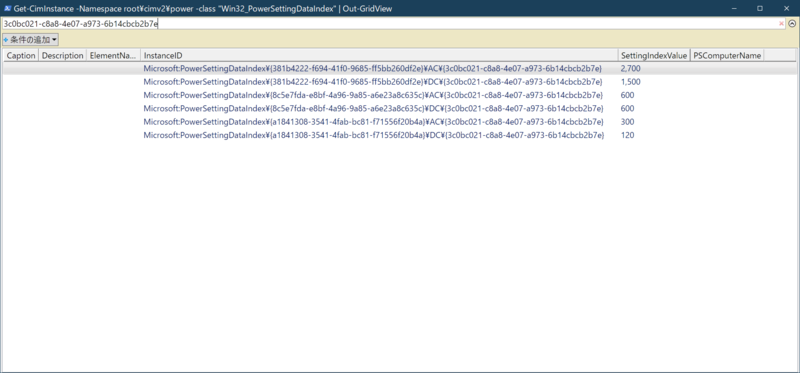This screenshot has height=373, width=800.
Task: Sort by SettingIndexValue column header
Action: [x=654, y=56]
